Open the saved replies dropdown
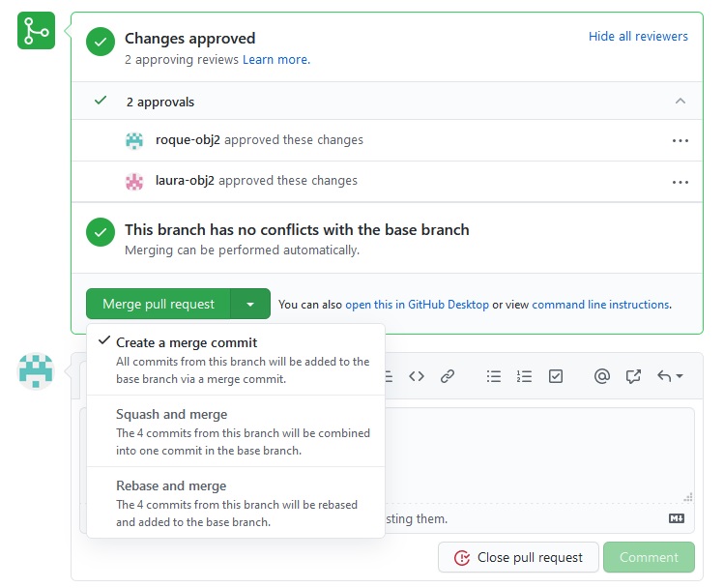Image resolution: width=724 pixels, height=588 pixels. click(x=671, y=376)
